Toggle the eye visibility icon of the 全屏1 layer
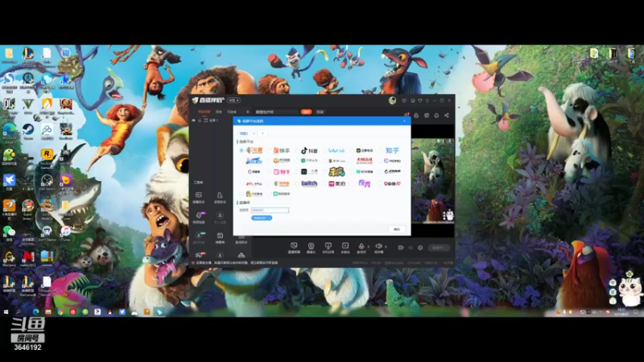644x362 pixels. pyautogui.click(x=193, y=120)
